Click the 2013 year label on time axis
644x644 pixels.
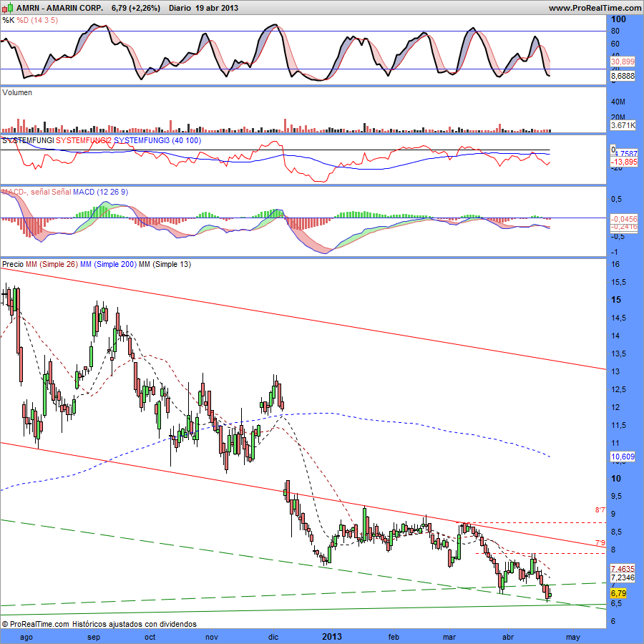(x=332, y=637)
